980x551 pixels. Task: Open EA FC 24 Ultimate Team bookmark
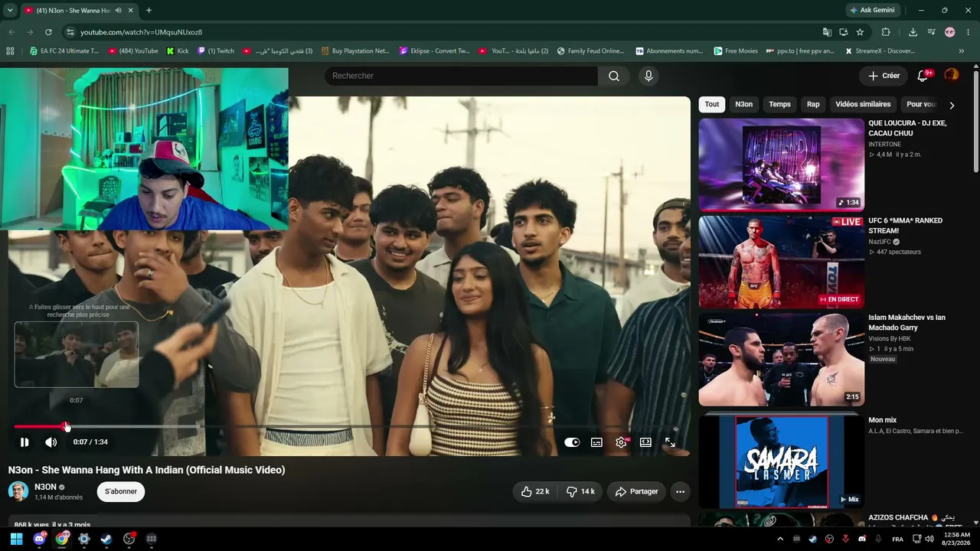(64, 51)
